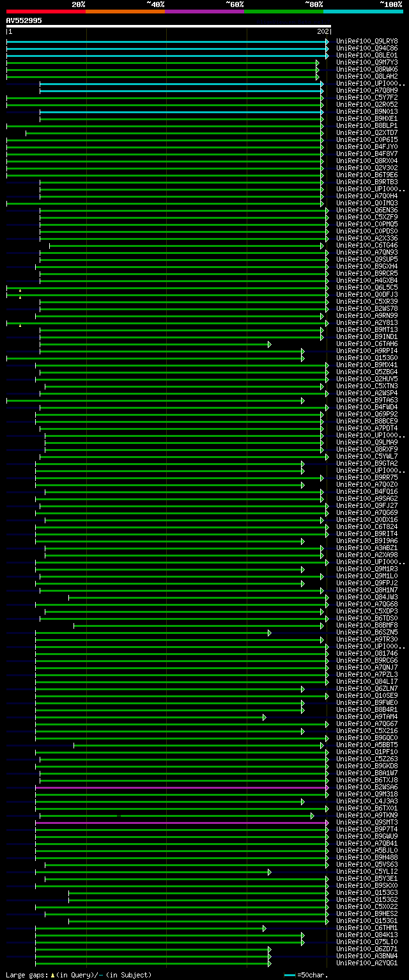Select the UniRef100_Q9LMA9 label
409x980 pixels.
(367, 442)
